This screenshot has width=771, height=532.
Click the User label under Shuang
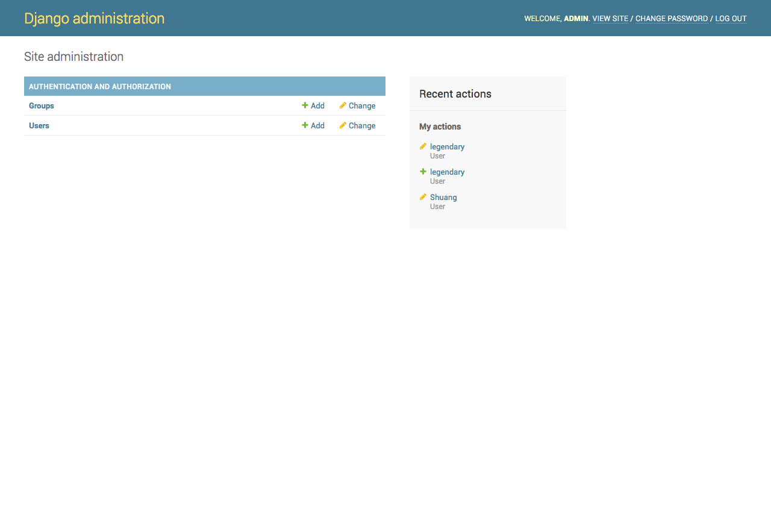[437, 207]
